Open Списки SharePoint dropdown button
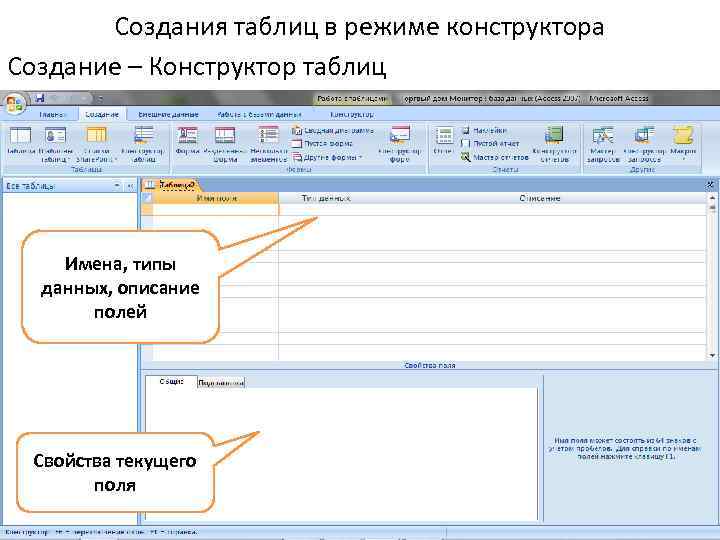The height and width of the screenshot is (540, 720). [97, 145]
